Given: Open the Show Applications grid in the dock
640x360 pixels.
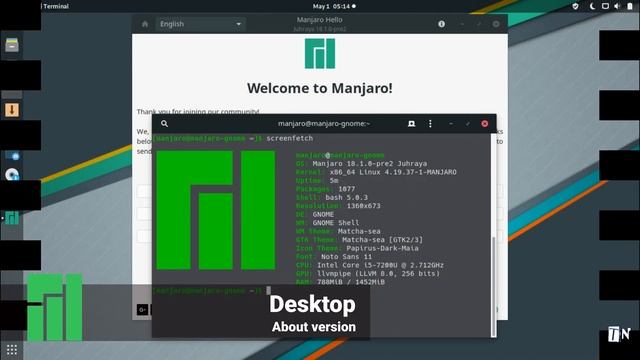Looking at the screenshot, I should coord(12,350).
